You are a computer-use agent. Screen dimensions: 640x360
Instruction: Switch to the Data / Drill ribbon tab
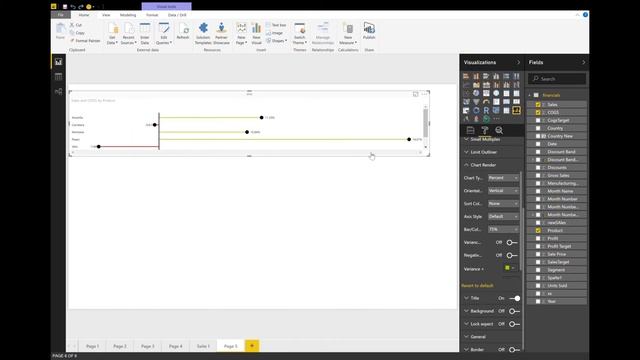177,15
